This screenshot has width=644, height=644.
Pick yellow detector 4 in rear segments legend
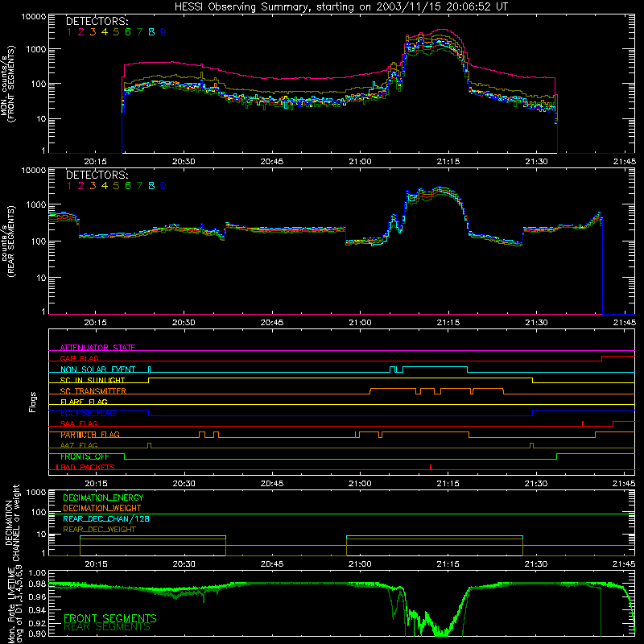pos(105,186)
